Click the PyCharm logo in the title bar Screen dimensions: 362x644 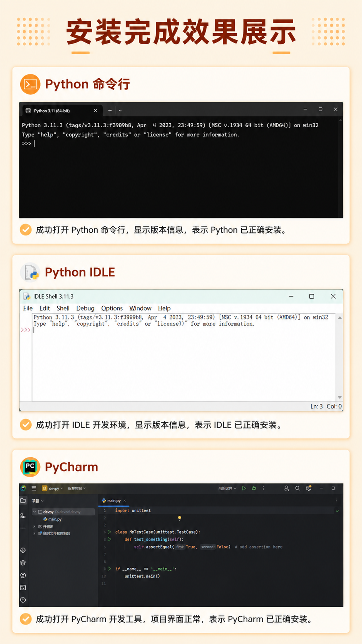pos(23,488)
